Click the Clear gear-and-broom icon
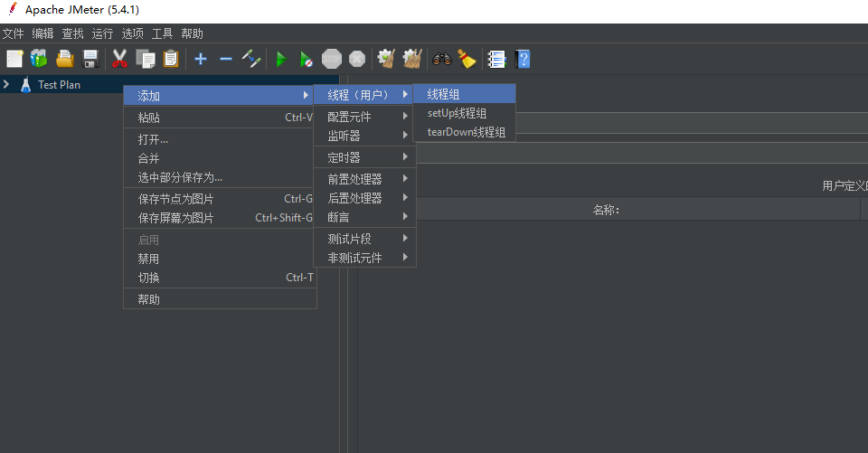The height and width of the screenshot is (453, 868). coord(386,59)
